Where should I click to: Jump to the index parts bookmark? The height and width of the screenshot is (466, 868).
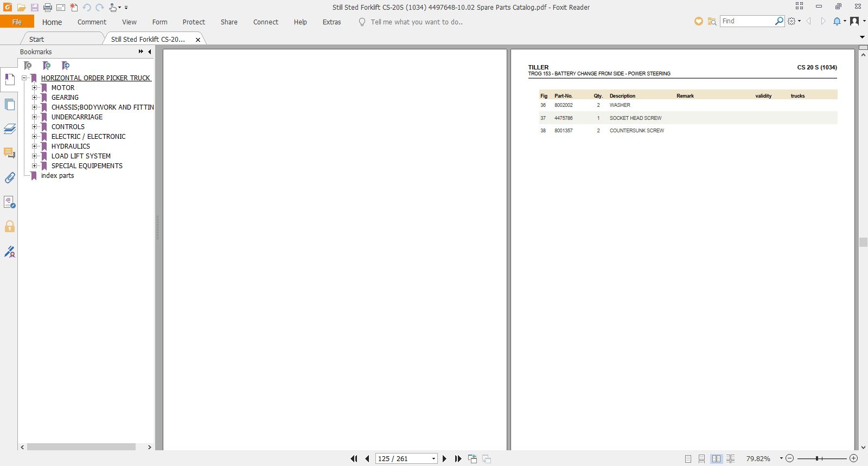point(58,176)
